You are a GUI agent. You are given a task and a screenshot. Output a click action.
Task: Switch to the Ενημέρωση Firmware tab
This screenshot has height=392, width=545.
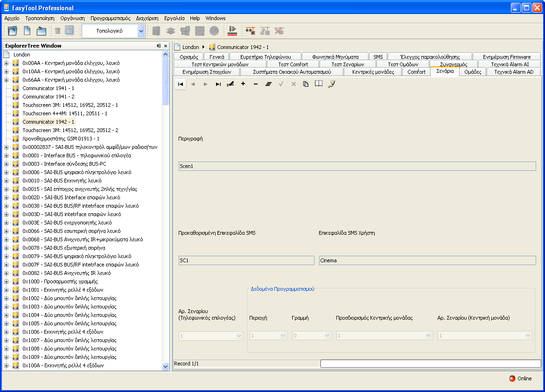tap(506, 56)
